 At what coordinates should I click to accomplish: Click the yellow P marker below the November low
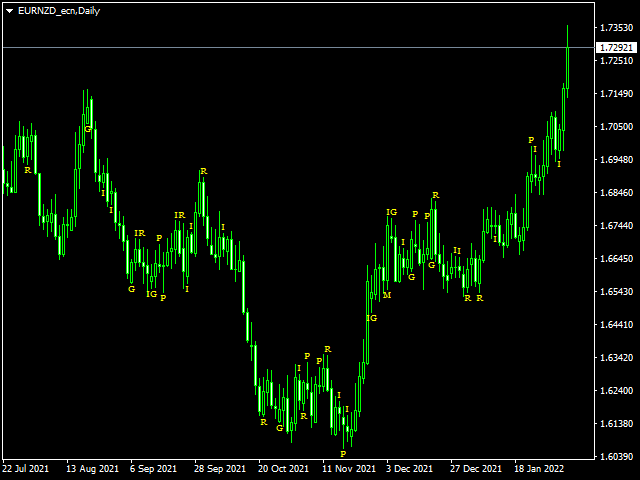coord(343,453)
